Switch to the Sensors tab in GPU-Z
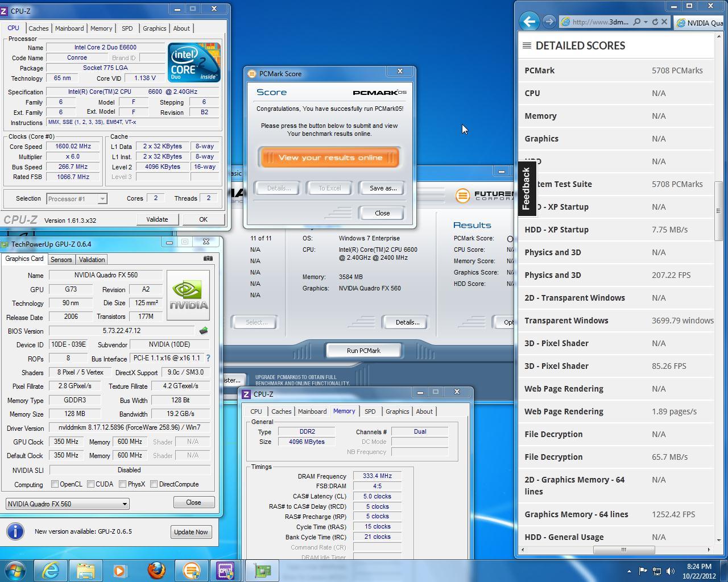This screenshot has height=582, width=728. 61,260
